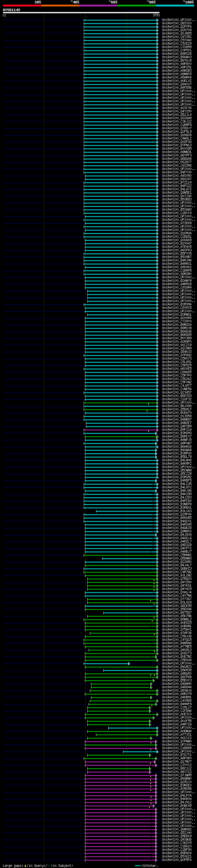This screenshot has height=868, width=197.
Task: Click green alignment bar for UniRef100_C5MAB2
Action: pos(121,555)
